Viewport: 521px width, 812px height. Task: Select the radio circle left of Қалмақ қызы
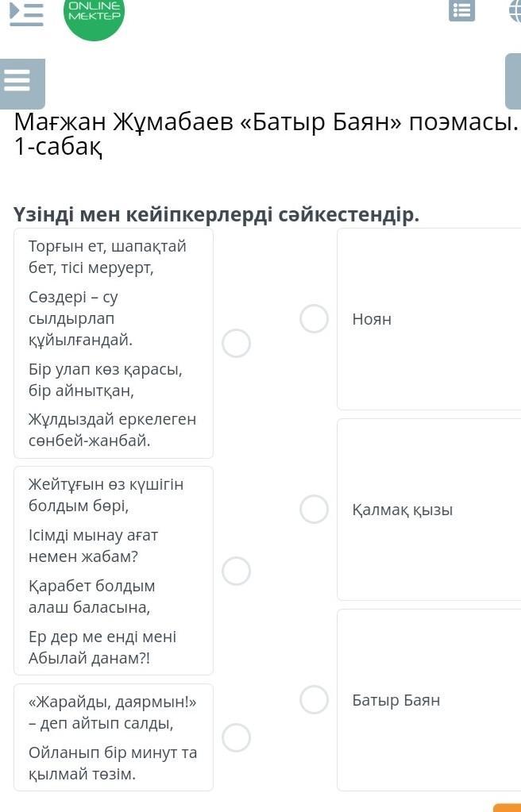(315, 510)
